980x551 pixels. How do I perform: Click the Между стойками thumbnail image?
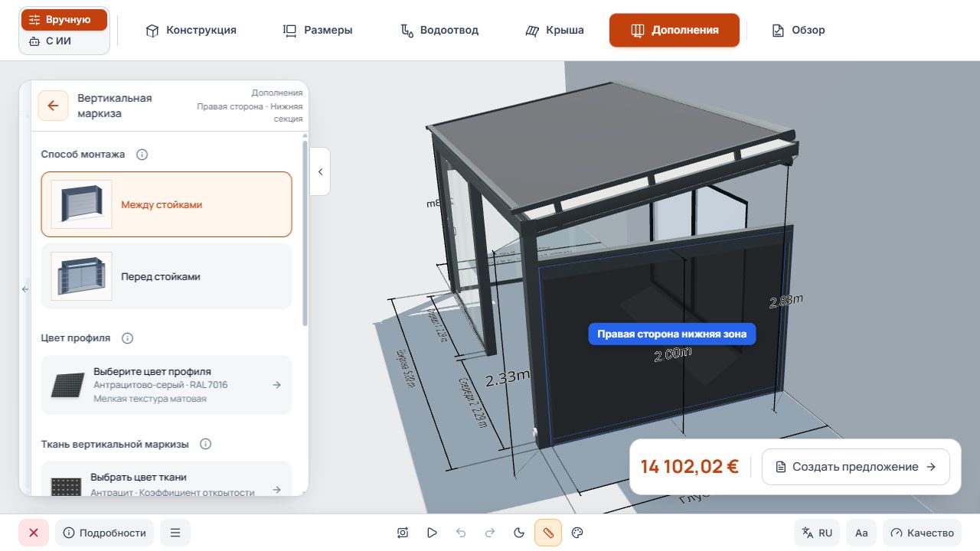point(82,204)
